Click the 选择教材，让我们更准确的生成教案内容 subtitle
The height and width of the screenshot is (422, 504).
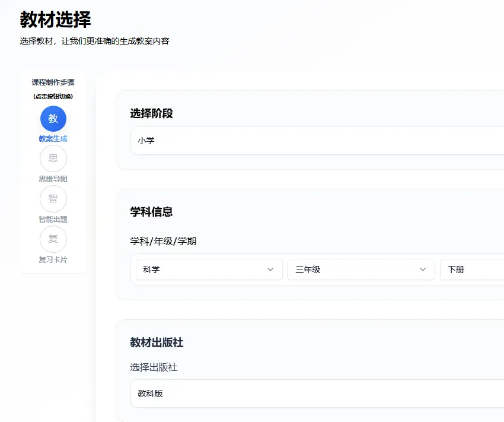94,41
